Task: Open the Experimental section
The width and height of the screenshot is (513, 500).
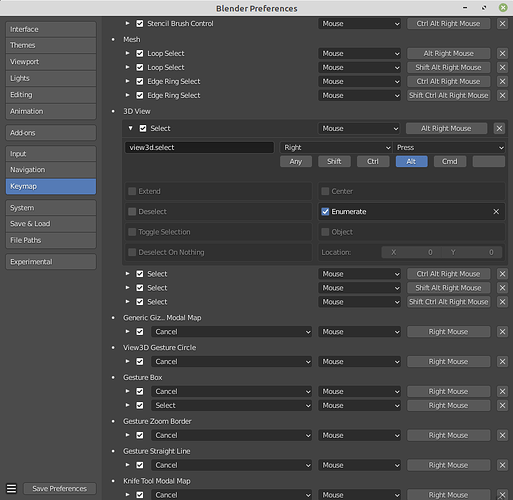Action: [51, 262]
